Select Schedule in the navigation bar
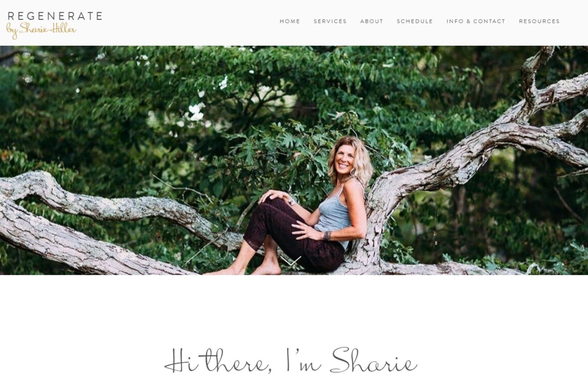The height and width of the screenshot is (392, 588). pyautogui.click(x=415, y=21)
